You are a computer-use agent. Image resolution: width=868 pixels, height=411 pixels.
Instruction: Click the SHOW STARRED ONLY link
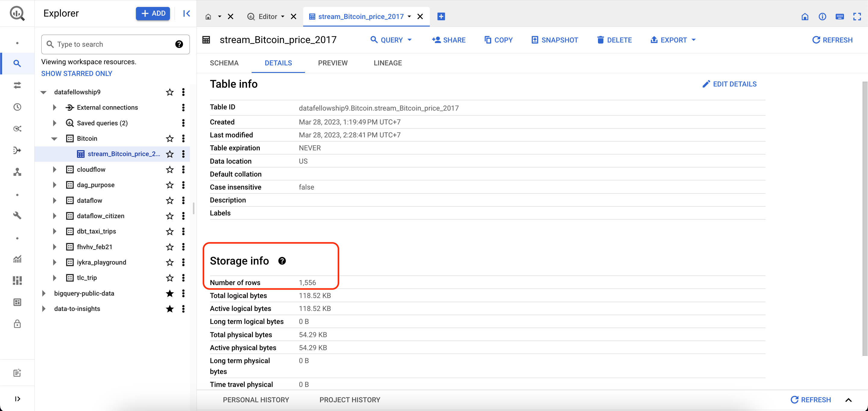(x=77, y=73)
